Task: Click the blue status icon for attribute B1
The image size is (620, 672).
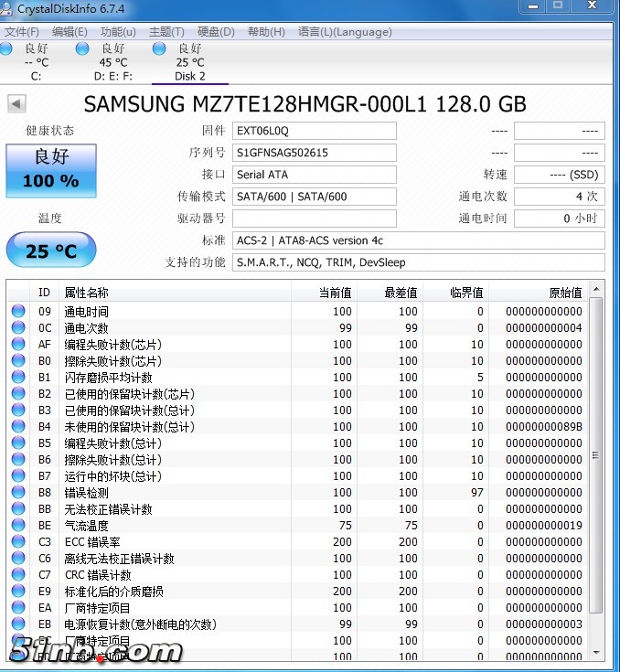Action: (x=18, y=378)
